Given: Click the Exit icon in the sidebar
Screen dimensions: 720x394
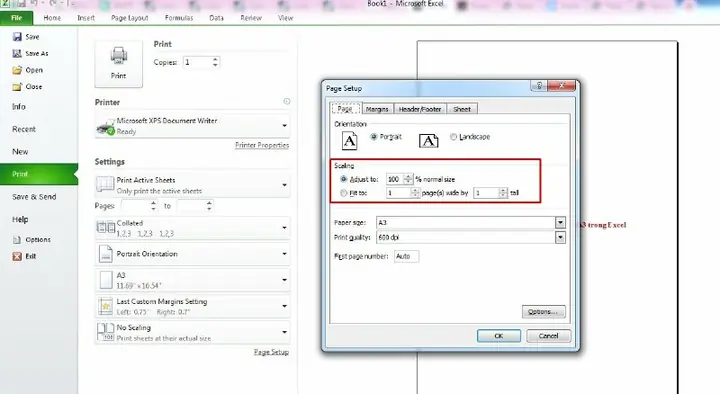Looking at the screenshot, I should point(17,256).
